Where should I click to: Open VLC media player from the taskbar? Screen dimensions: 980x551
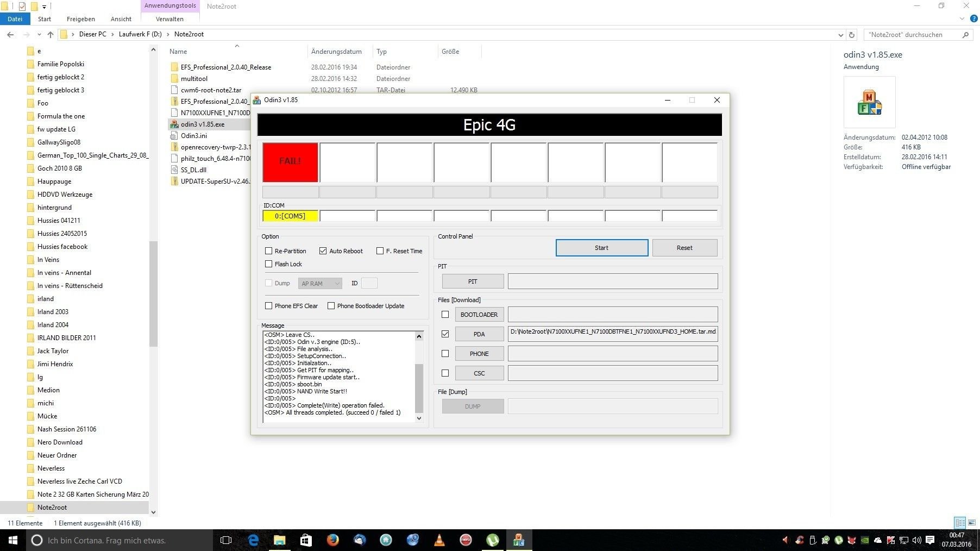(x=439, y=540)
